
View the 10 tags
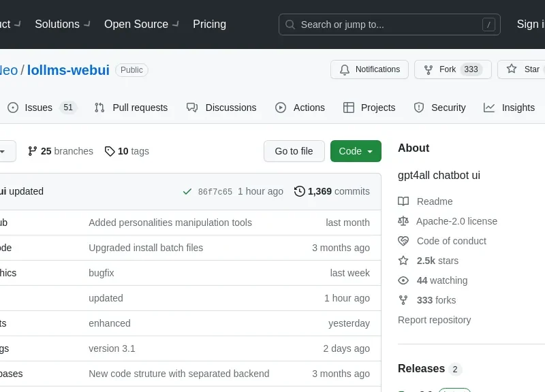(x=127, y=151)
